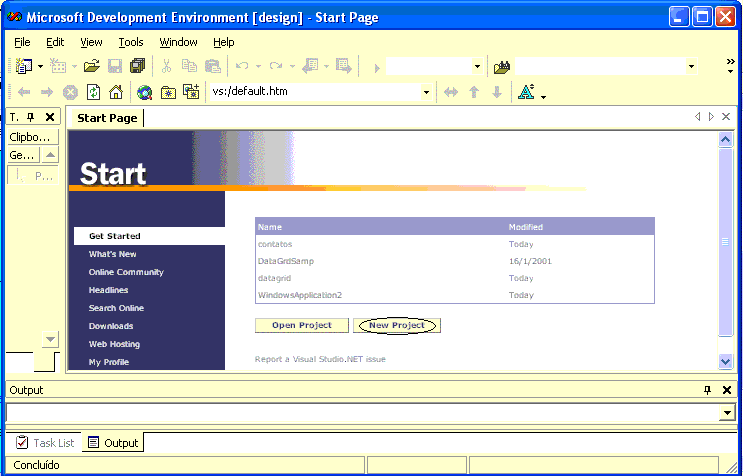This screenshot has height=476, width=743.
Task: Click the Navigate Forward toolbar icon
Action: (344, 66)
